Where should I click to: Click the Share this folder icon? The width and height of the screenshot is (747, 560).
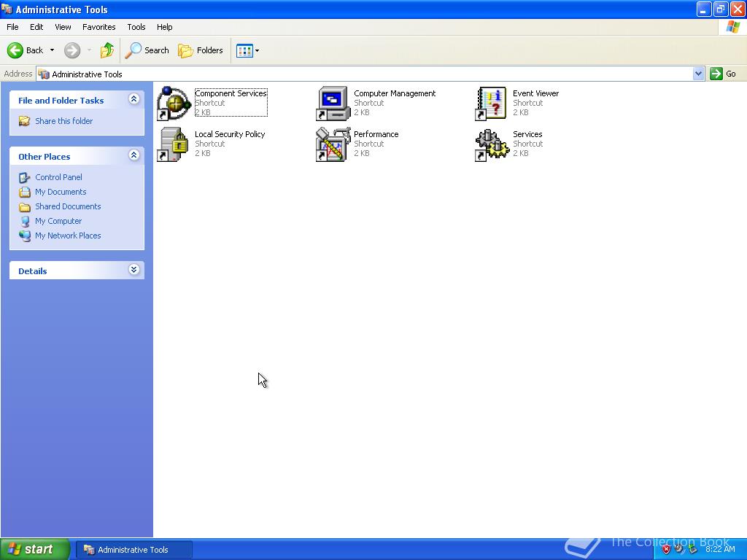tap(24, 121)
